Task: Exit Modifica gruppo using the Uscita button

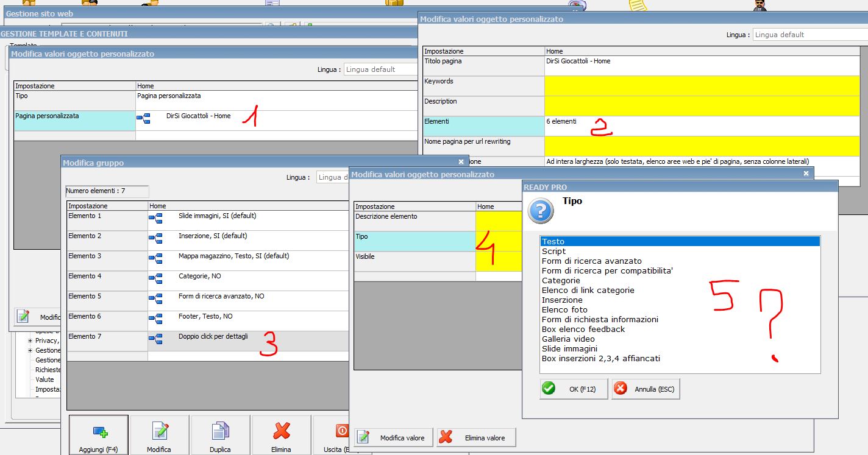Action: (x=331, y=436)
